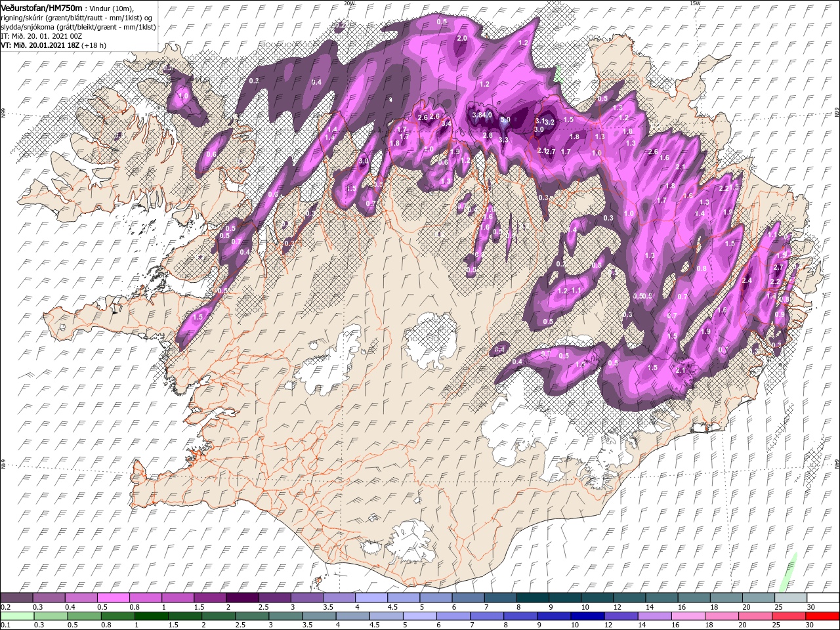This screenshot has width=840, height=630.
Task: Select the 'rigning/skúrir' legend description line
Action: [x=76, y=17]
